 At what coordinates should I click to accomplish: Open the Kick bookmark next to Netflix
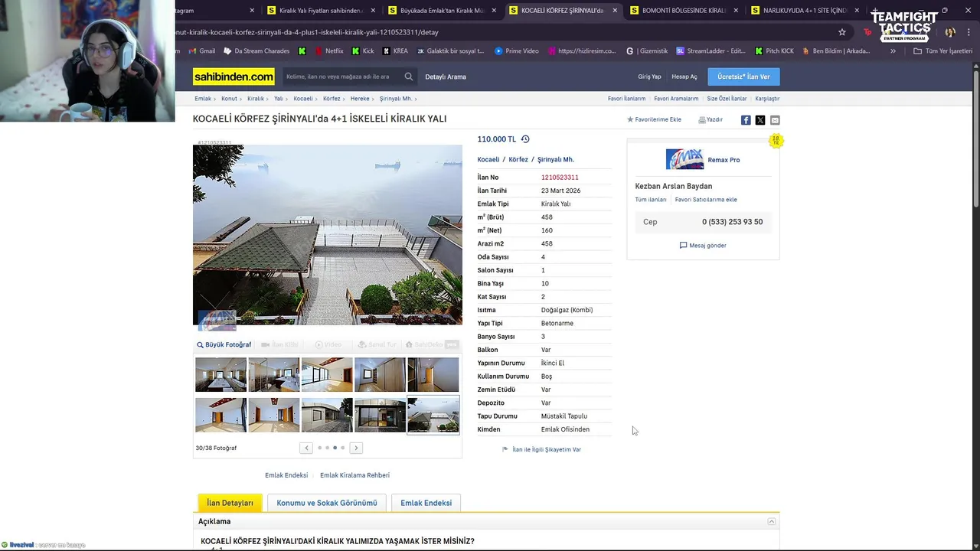click(363, 51)
